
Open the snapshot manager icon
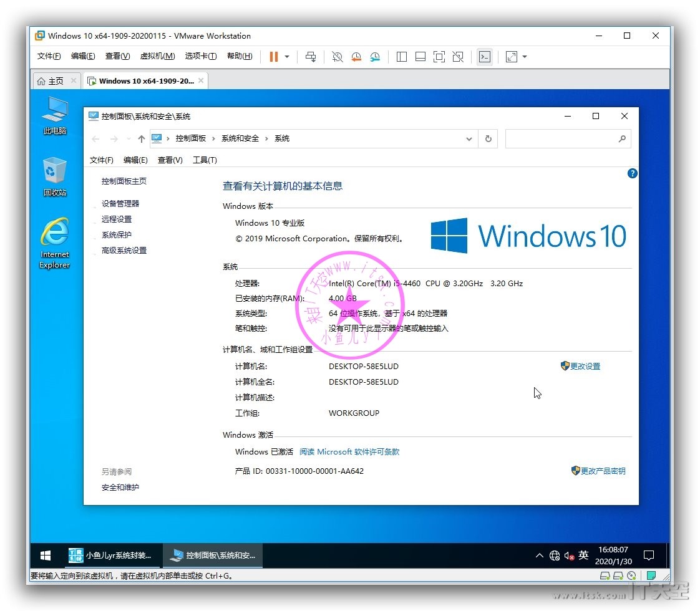click(375, 57)
